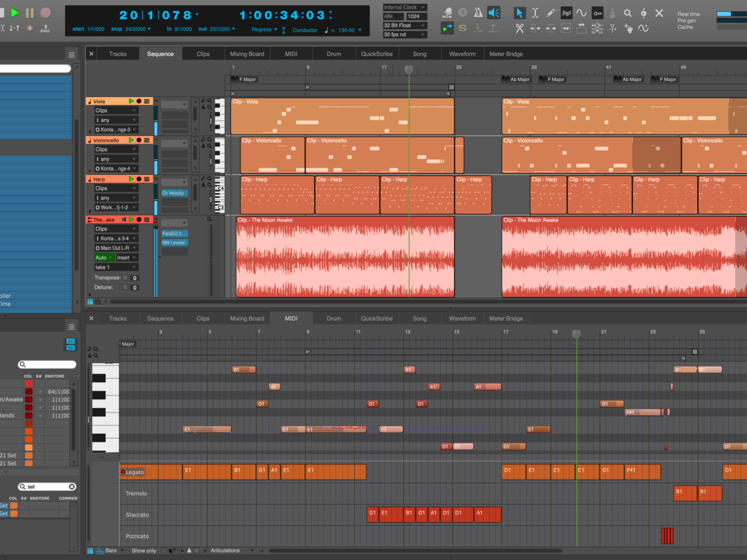Viewport: 747px width, 560px height.
Task: Click the Scissors tool icon
Action: click(519, 29)
